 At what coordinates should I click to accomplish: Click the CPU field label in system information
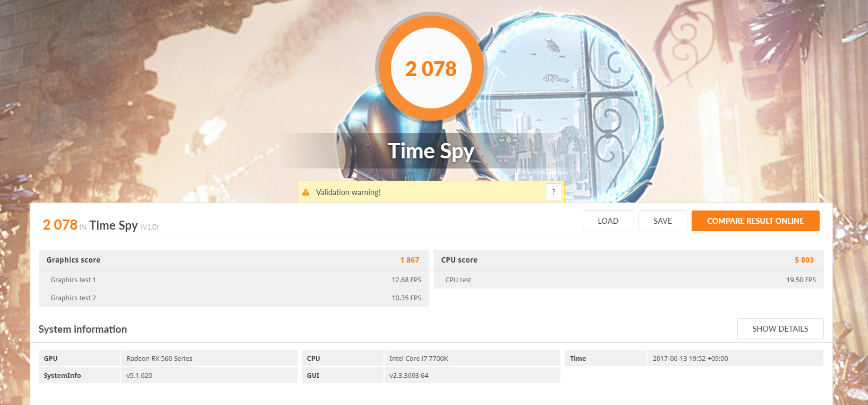(x=313, y=359)
